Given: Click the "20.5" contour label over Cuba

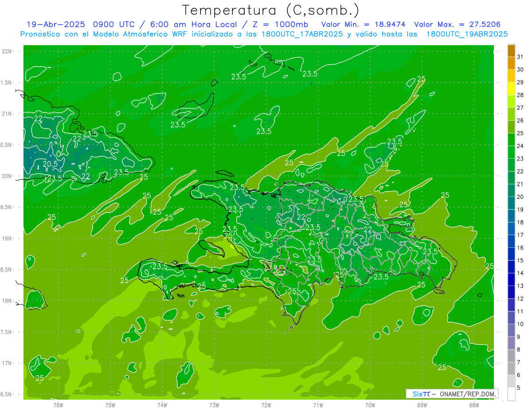Looking at the screenshot, I should click(50, 164).
